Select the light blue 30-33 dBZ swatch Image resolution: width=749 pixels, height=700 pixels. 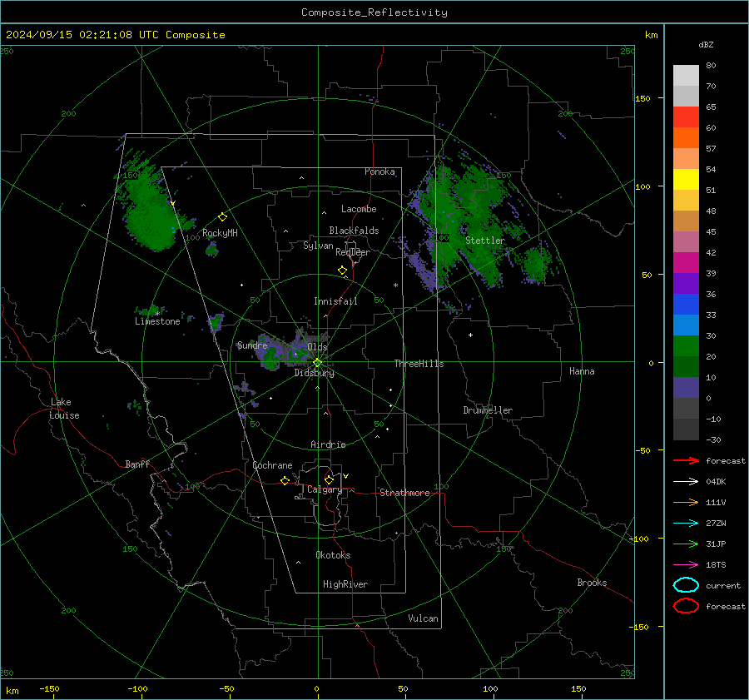coord(686,325)
